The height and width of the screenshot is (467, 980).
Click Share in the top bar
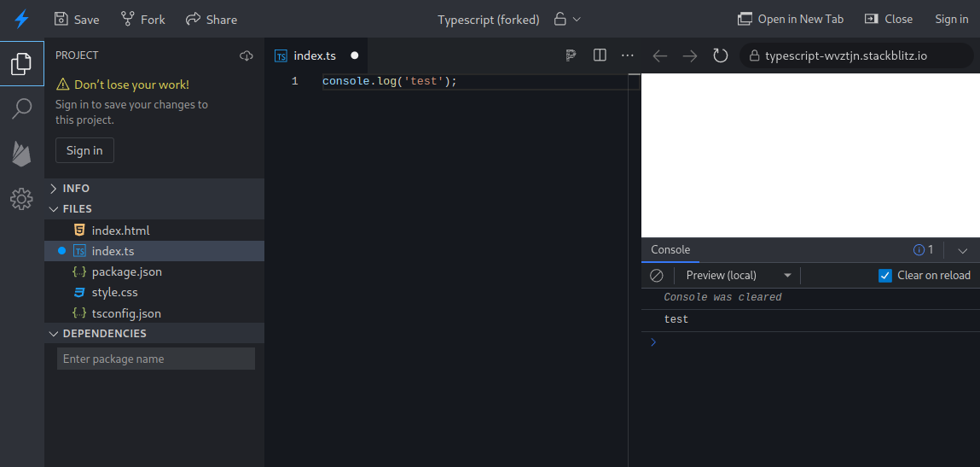tap(212, 20)
